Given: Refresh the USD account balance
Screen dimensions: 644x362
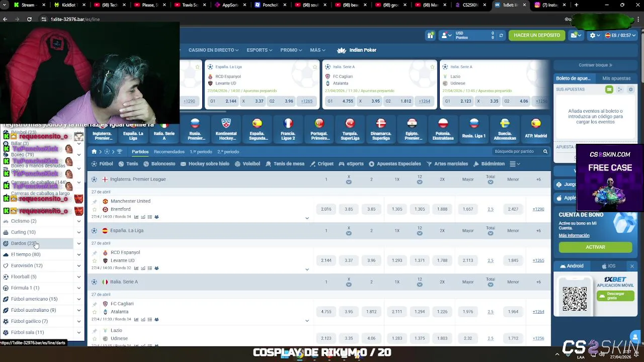Looking at the screenshot, I should tap(501, 35).
